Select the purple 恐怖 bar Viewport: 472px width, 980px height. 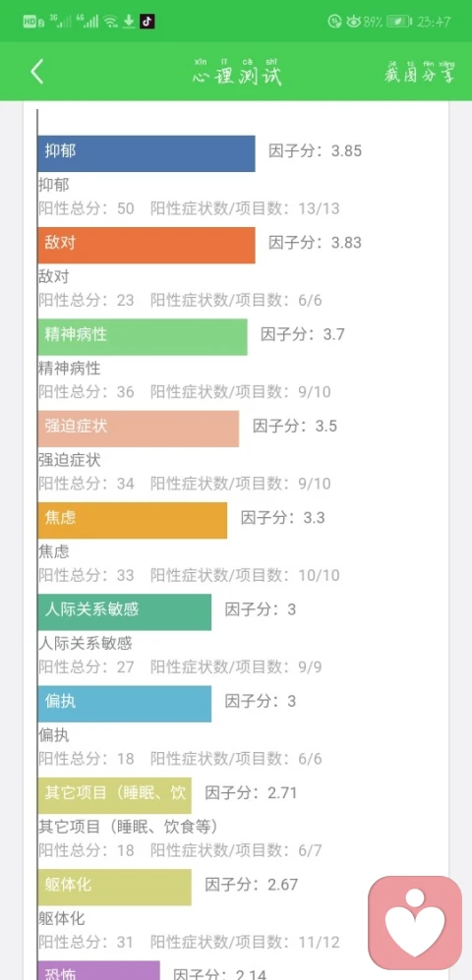click(98, 970)
